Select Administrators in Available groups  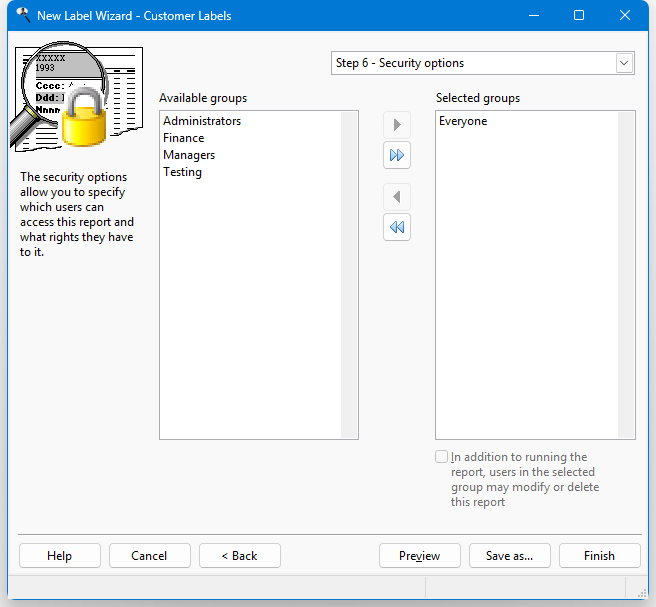(202, 121)
